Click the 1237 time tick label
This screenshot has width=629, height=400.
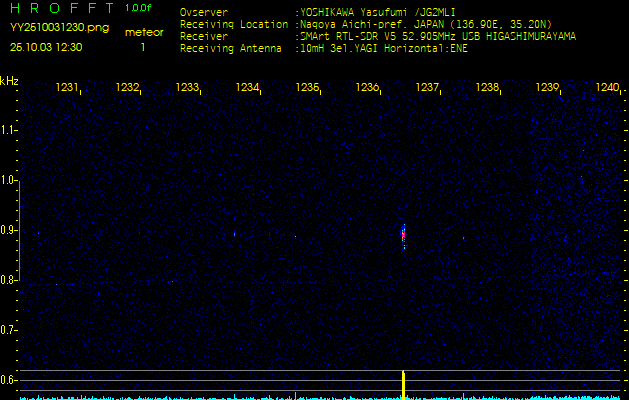click(x=427, y=88)
